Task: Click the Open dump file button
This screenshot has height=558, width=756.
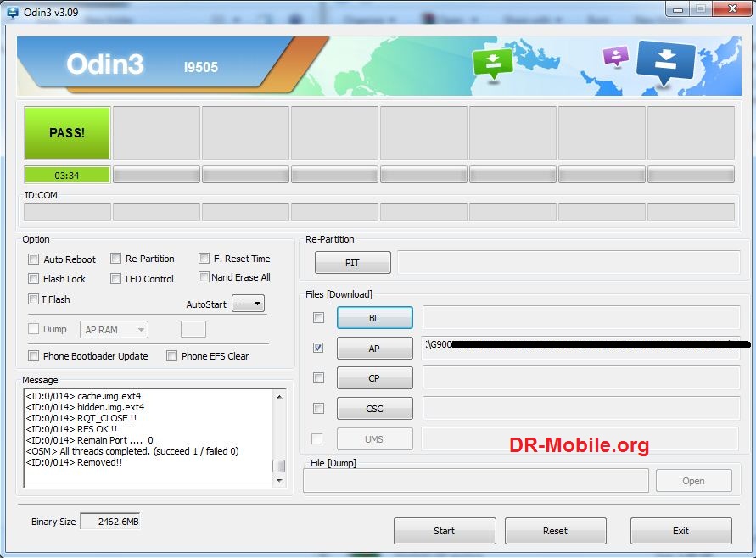Action: point(693,481)
